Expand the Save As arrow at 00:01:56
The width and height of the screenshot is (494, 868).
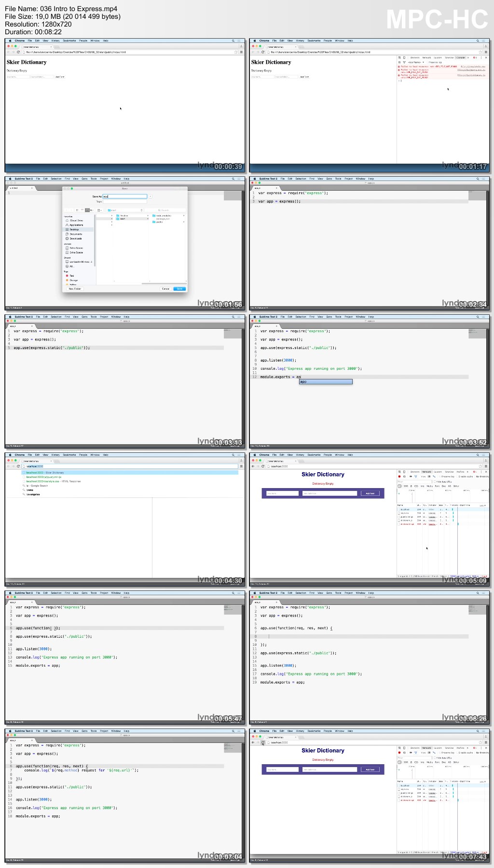coord(150,196)
